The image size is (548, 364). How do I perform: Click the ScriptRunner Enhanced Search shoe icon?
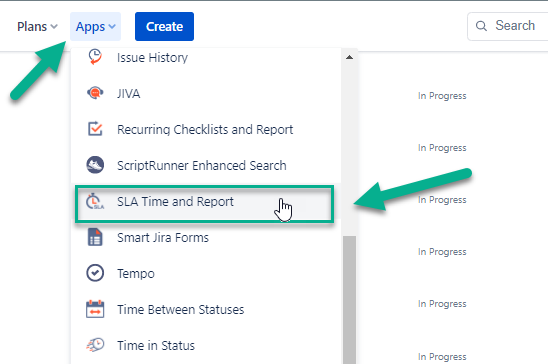(x=95, y=165)
